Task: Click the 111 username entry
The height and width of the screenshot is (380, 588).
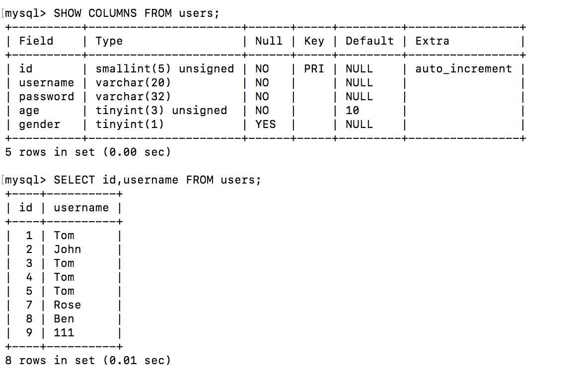Action: pos(64,333)
